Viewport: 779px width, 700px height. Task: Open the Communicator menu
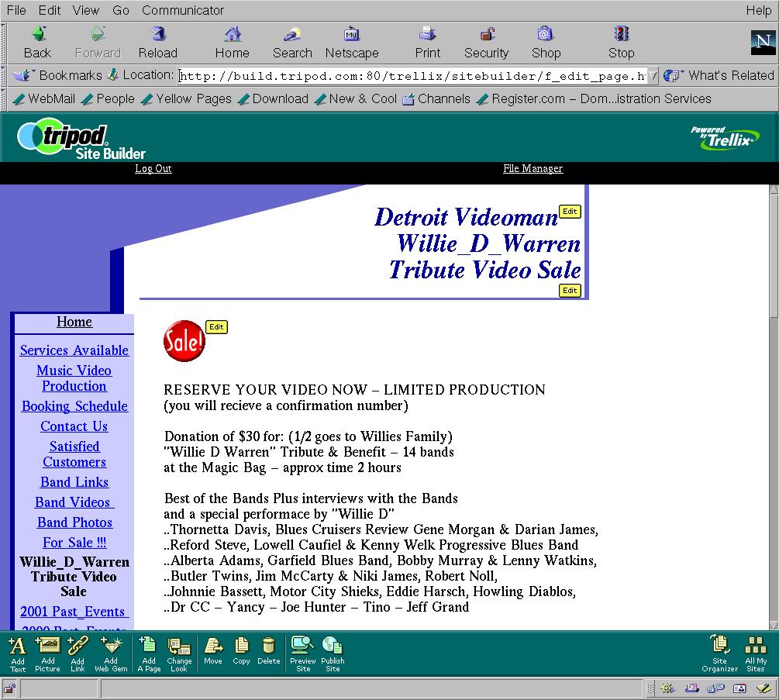pos(183,10)
